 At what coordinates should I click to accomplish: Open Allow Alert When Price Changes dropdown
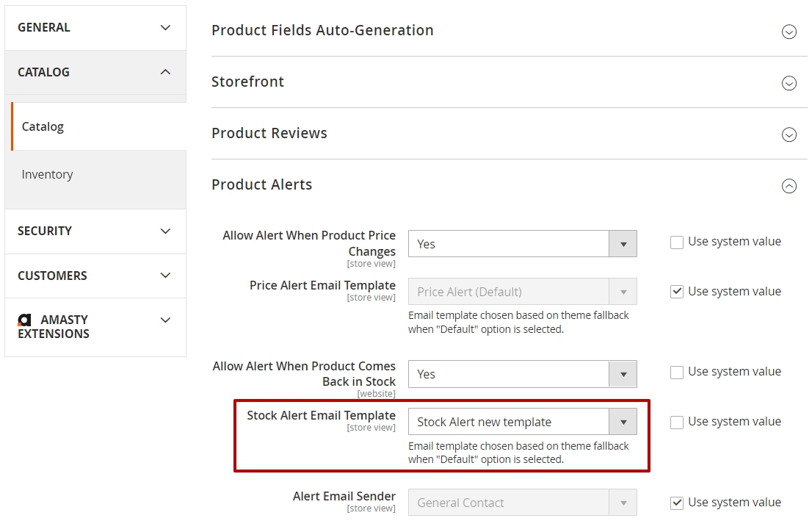coord(523,244)
